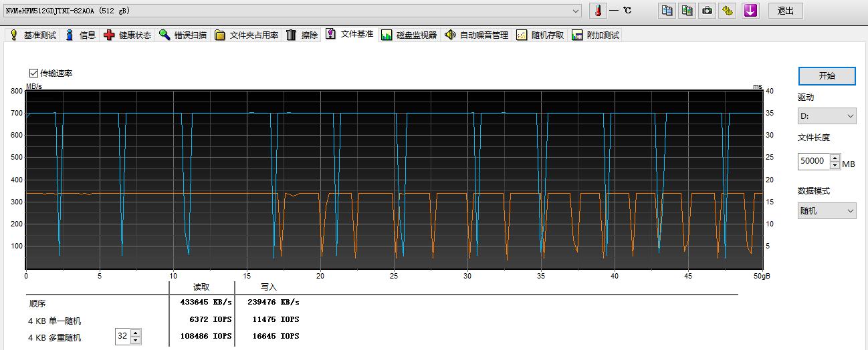Switch to 自动噪音管理 tab
This screenshot has height=350, width=868.
pos(477,35)
